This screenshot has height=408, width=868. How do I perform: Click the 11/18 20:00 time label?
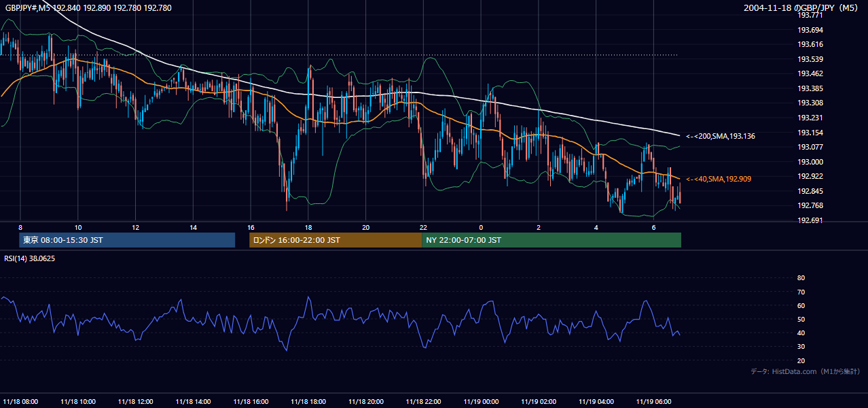pyautogui.click(x=366, y=401)
